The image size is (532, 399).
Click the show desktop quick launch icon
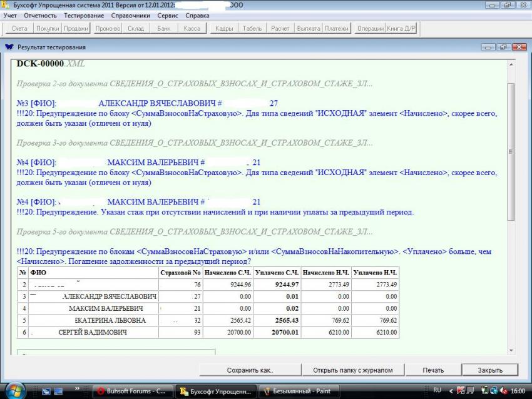tap(46, 391)
